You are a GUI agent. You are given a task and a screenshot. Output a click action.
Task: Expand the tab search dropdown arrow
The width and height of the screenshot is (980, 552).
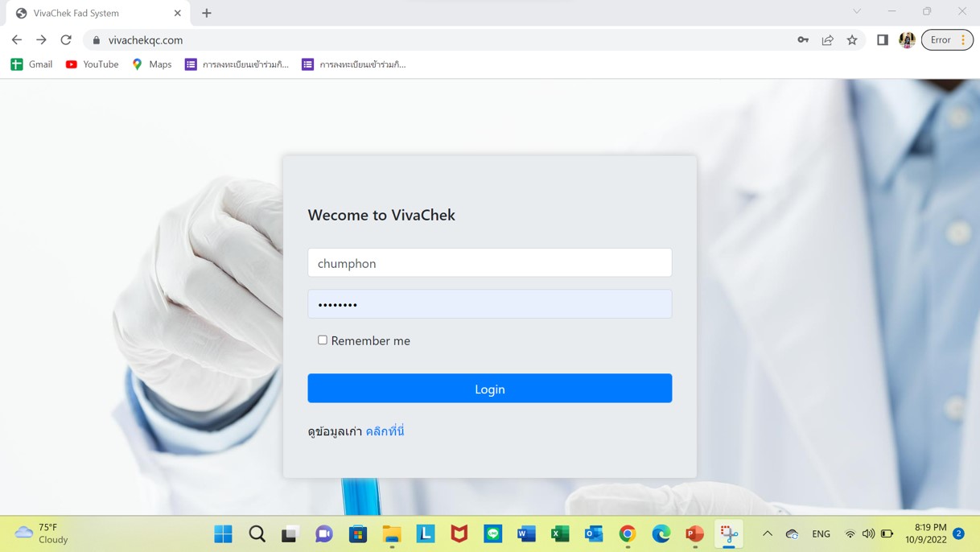click(857, 11)
